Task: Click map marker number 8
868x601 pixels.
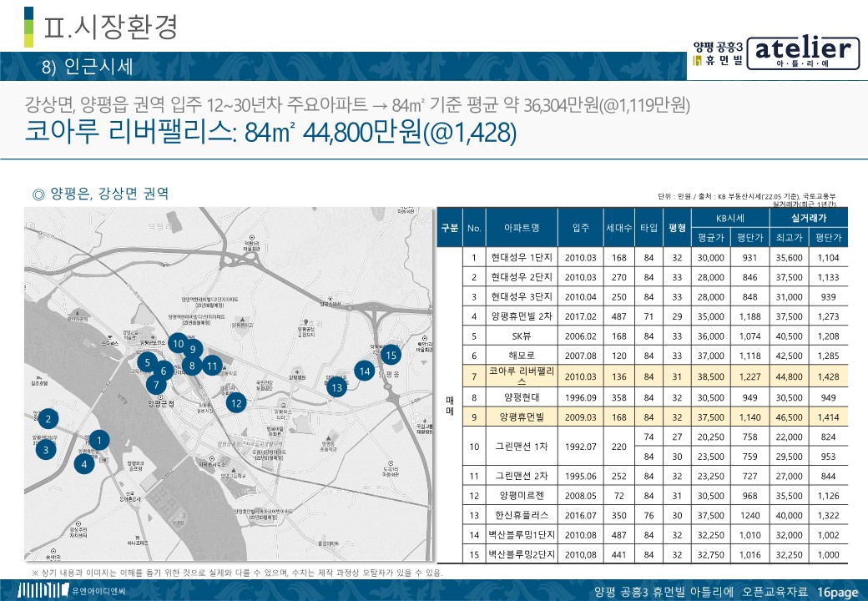Action: point(192,366)
